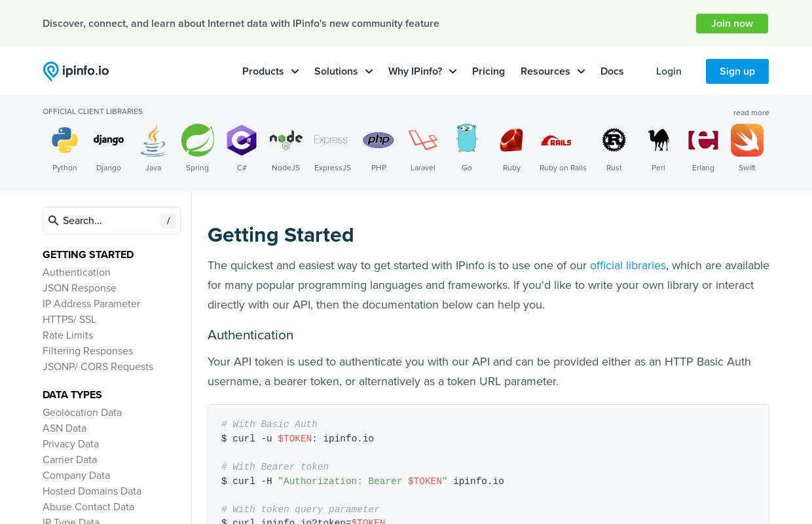Open the Pricing page
The width and height of the screenshot is (812, 524).
click(489, 71)
